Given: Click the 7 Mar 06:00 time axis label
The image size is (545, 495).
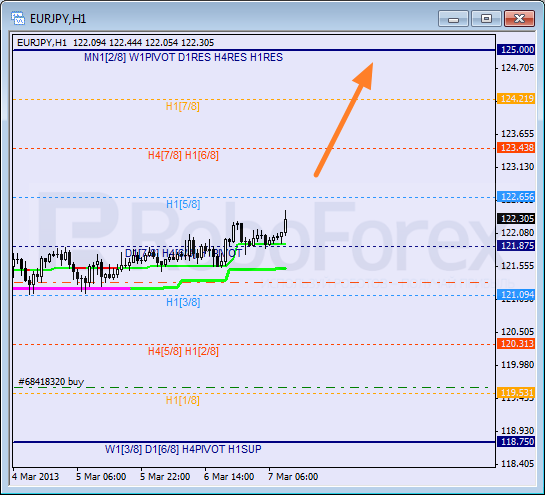Looking at the screenshot, I should 293,477.
